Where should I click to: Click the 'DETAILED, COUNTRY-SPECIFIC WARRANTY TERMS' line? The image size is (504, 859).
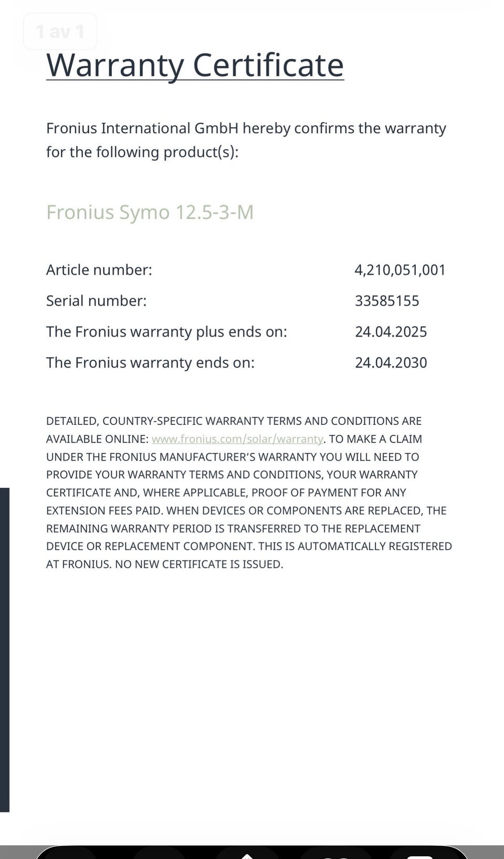[234, 421]
